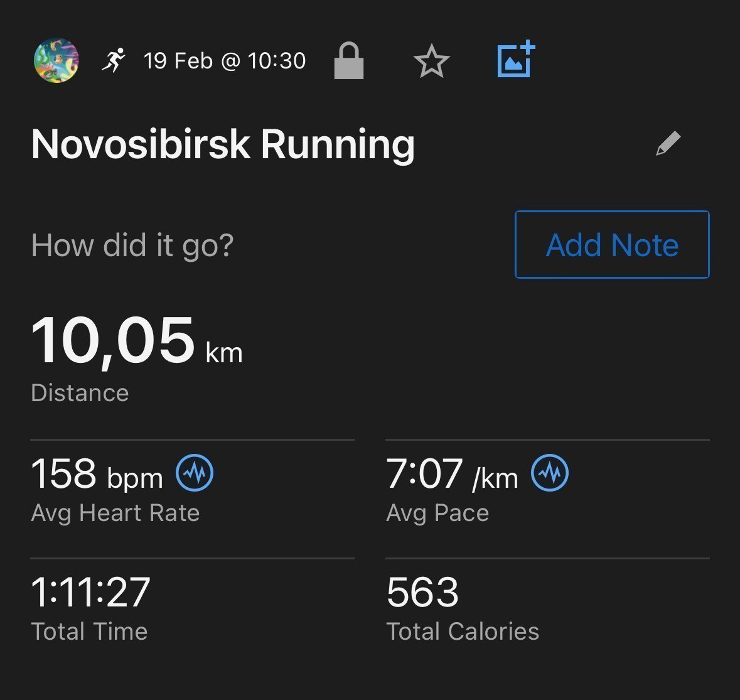Tap the How did it go? prompt
Viewport: 740px width, 700px height.
[x=132, y=245]
